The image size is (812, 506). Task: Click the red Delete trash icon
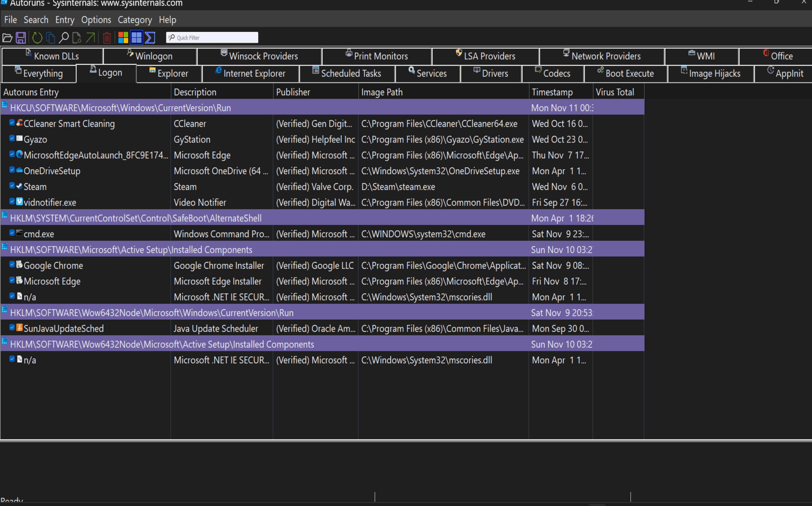(x=107, y=37)
